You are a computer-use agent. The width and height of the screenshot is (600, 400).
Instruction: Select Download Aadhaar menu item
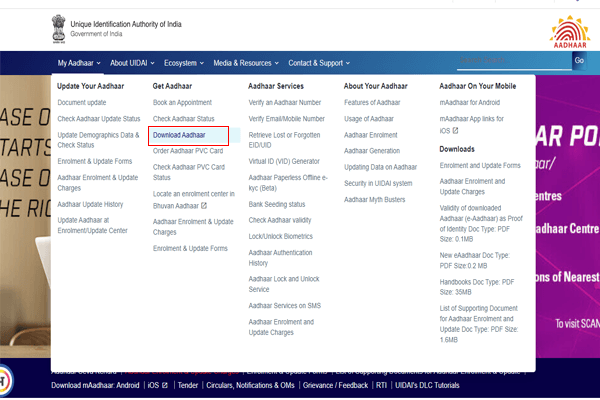(x=179, y=135)
